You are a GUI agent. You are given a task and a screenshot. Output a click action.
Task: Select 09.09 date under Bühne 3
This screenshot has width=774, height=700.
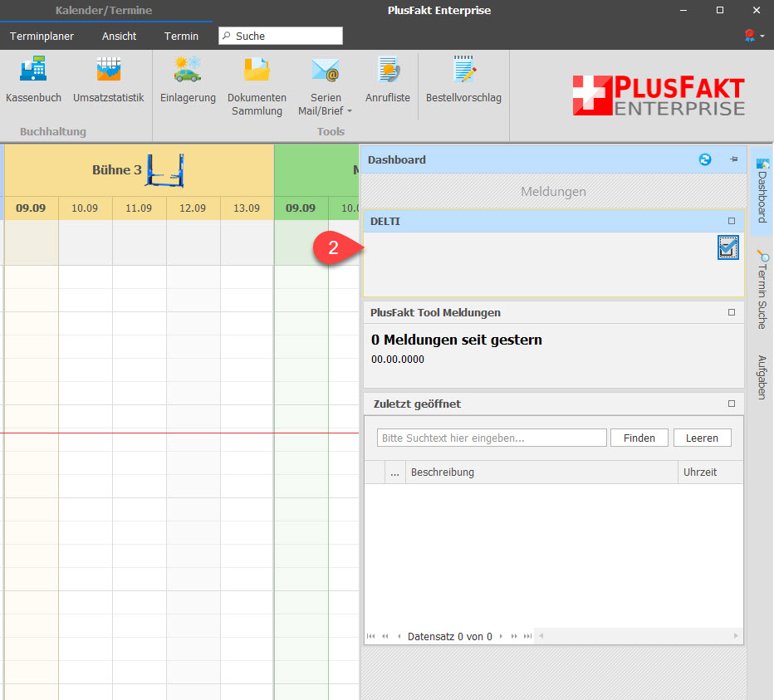(31, 208)
